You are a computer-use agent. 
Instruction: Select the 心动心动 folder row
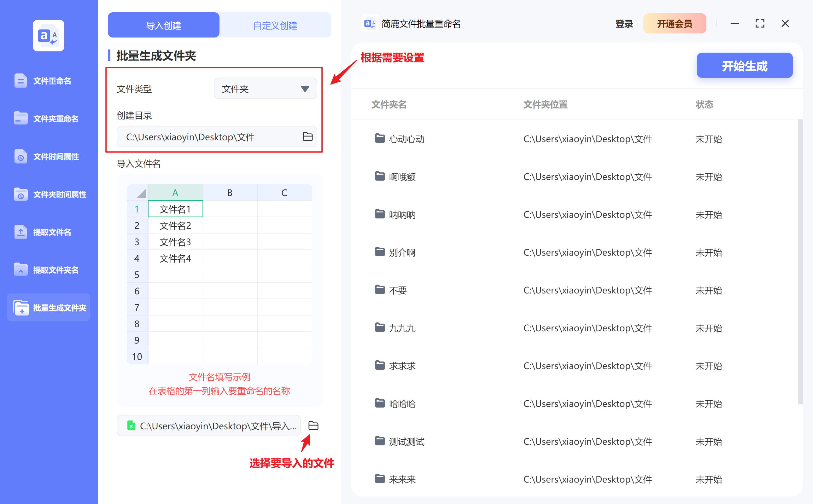click(406, 139)
